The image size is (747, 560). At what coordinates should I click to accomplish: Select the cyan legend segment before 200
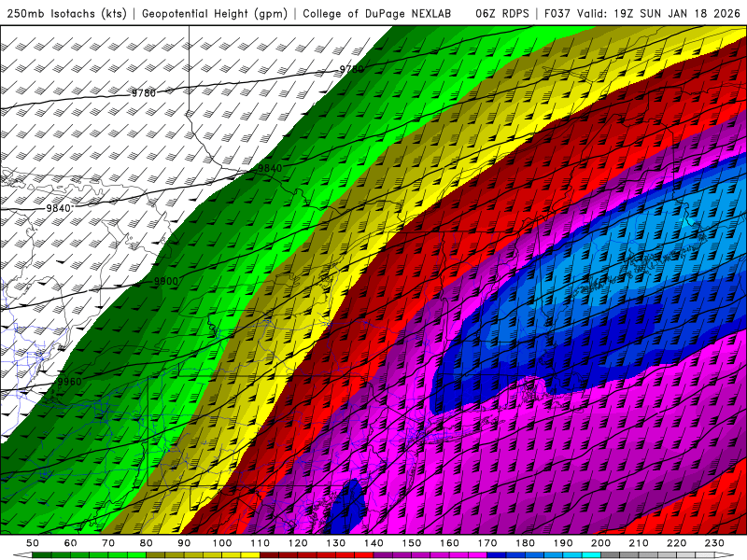[592, 555]
